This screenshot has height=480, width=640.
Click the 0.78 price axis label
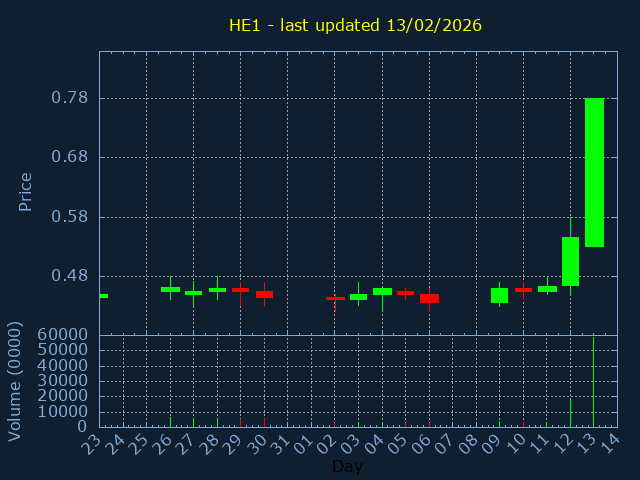(x=69, y=98)
